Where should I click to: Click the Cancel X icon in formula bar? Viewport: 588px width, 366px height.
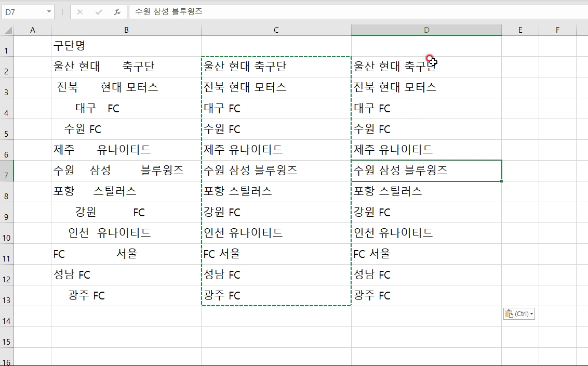80,12
